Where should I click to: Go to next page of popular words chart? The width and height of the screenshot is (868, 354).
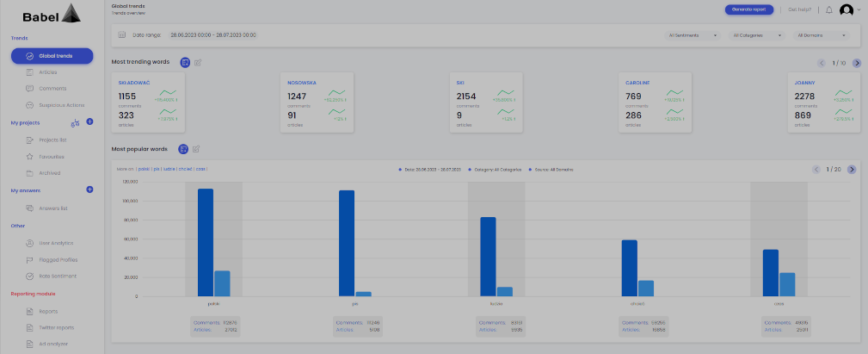click(852, 169)
